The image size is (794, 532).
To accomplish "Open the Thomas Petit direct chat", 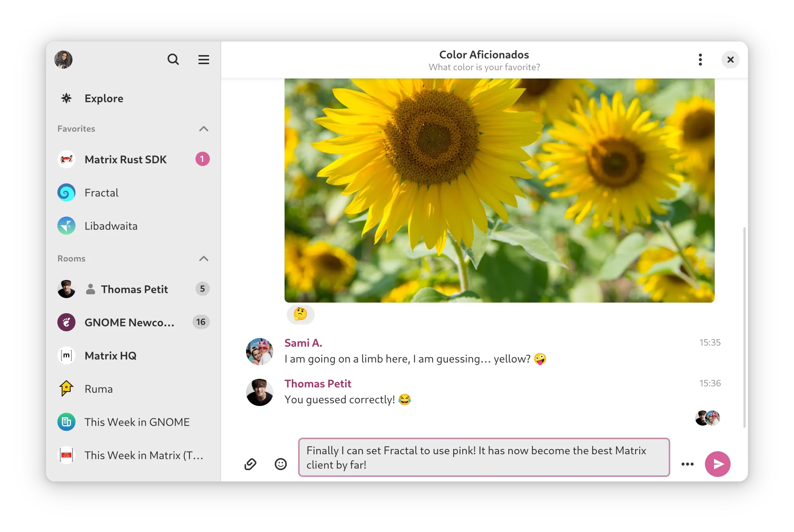I will [x=134, y=289].
